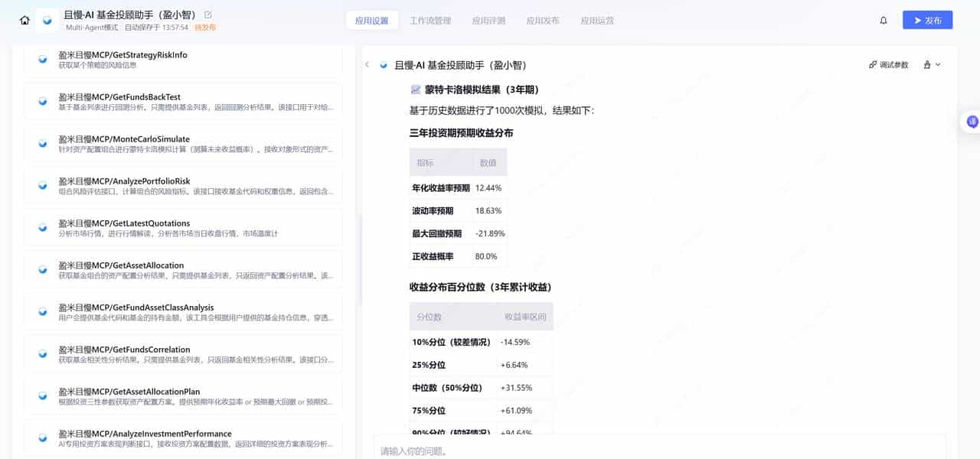Click the GetFundsCorrelation tool entry
The width and height of the screenshot is (980, 459).
(x=42, y=353)
